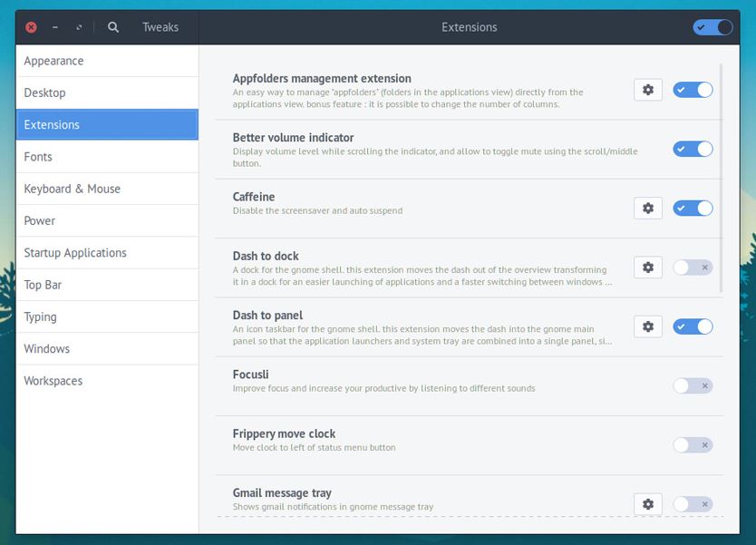
Task: Open settings gear for Appfolders management extension
Action: click(647, 90)
